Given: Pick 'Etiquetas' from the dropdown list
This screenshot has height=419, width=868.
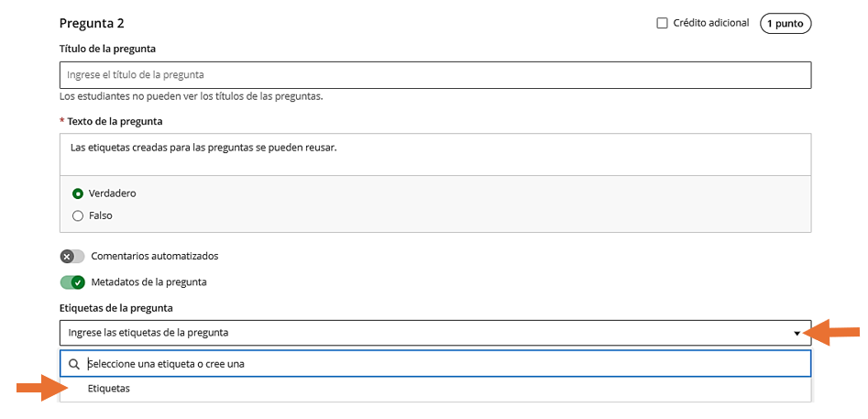Looking at the screenshot, I should tap(108, 389).
